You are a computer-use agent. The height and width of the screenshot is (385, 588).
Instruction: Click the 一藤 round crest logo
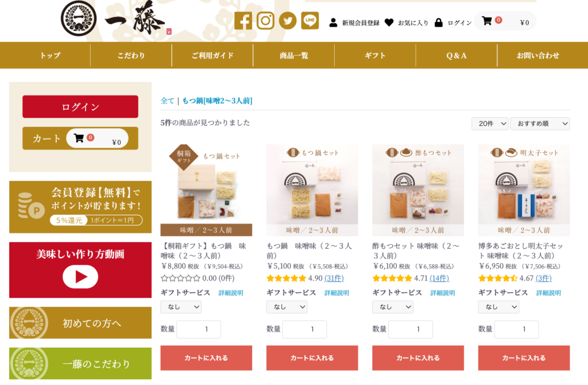tap(79, 19)
